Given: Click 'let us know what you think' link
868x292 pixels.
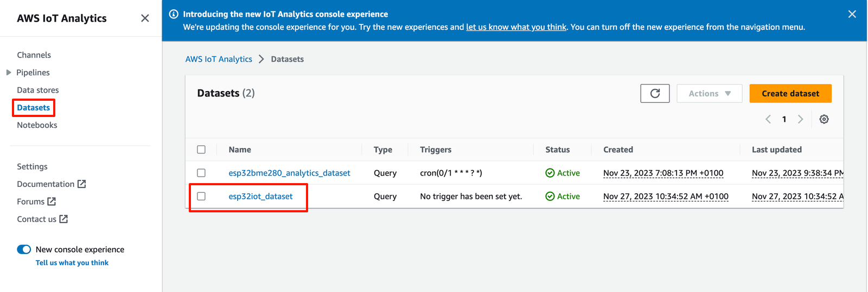Looking at the screenshot, I should pyautogui.click(x=516, y=27).
